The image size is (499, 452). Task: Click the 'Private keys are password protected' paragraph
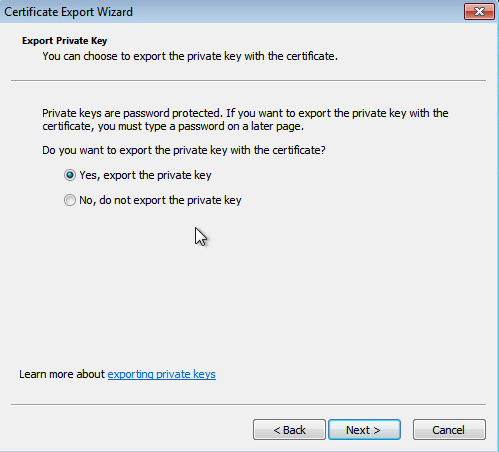tap(245, 120)
